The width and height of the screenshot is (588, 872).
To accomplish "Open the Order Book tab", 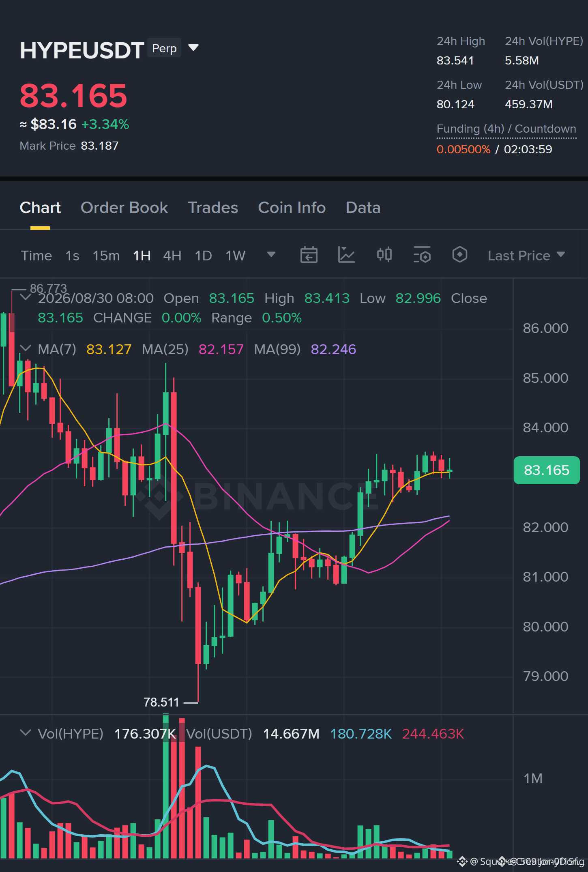I will click(124, 208).
